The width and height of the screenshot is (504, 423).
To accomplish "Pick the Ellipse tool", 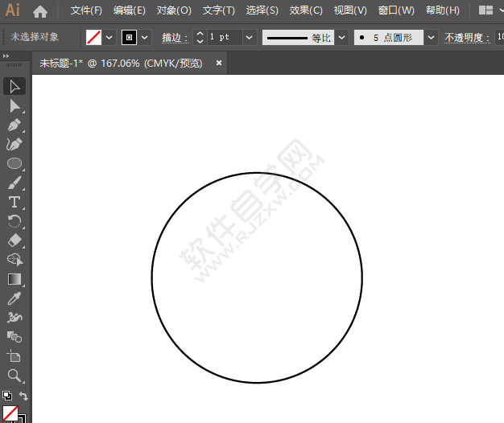I will click(14, 163).
